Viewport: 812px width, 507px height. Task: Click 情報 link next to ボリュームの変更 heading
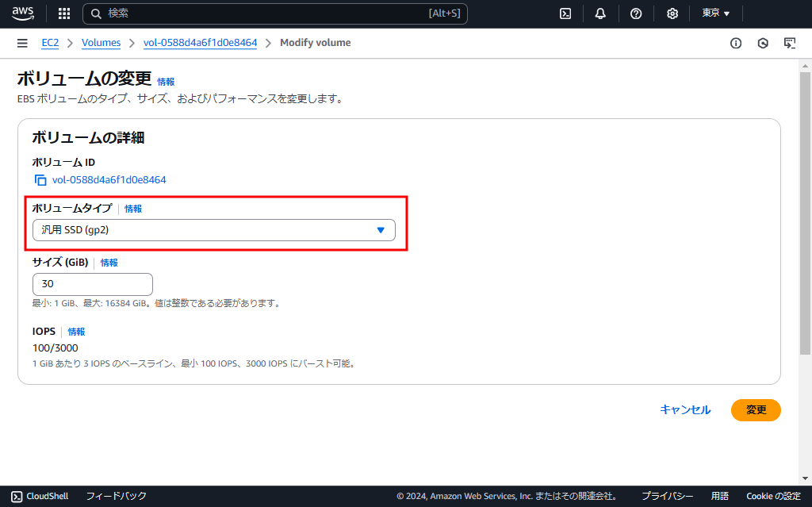click(166, 82)
